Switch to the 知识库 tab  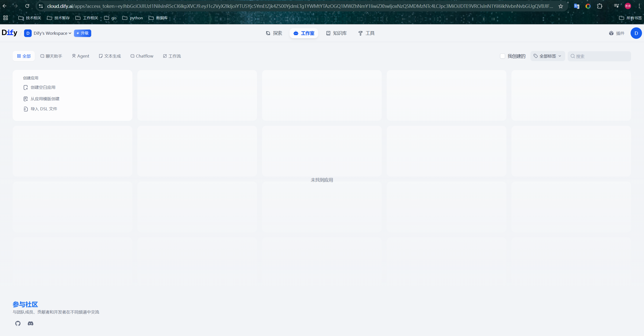336,33
